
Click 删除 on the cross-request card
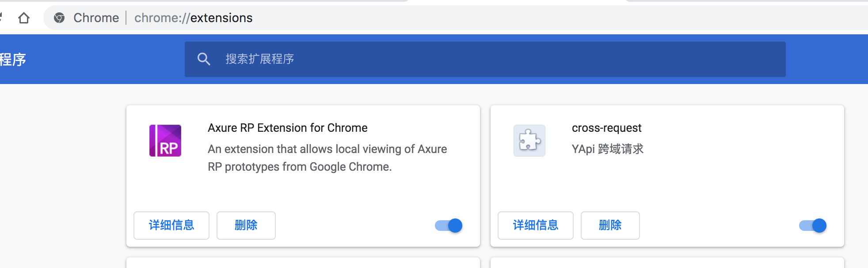[610, 226]
